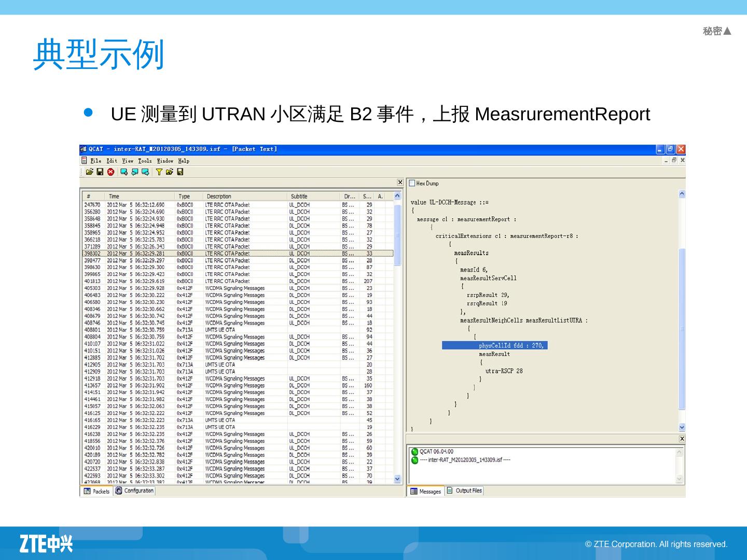This screenshot has height=560, width=747.
Task: Open the View menu
Action: [128, 161]
